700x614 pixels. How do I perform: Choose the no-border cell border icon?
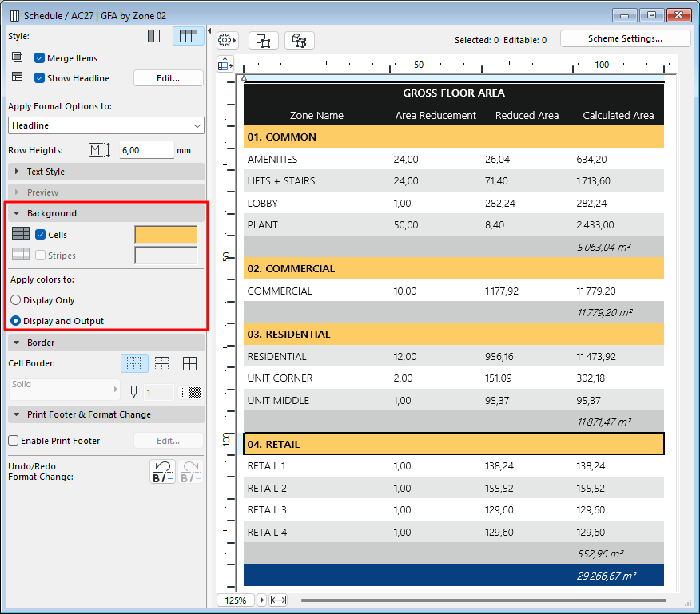click(x=134, y=364)
